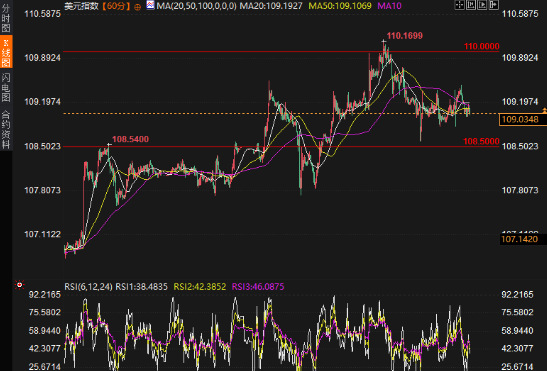Click the 110.0000 red resistance line label

pos(481,46)
